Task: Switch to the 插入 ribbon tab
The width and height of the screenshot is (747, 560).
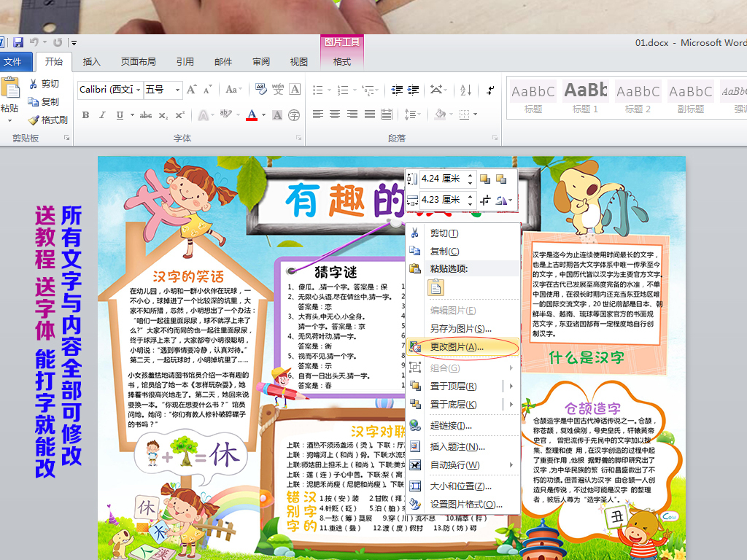Action: point(92,62)
